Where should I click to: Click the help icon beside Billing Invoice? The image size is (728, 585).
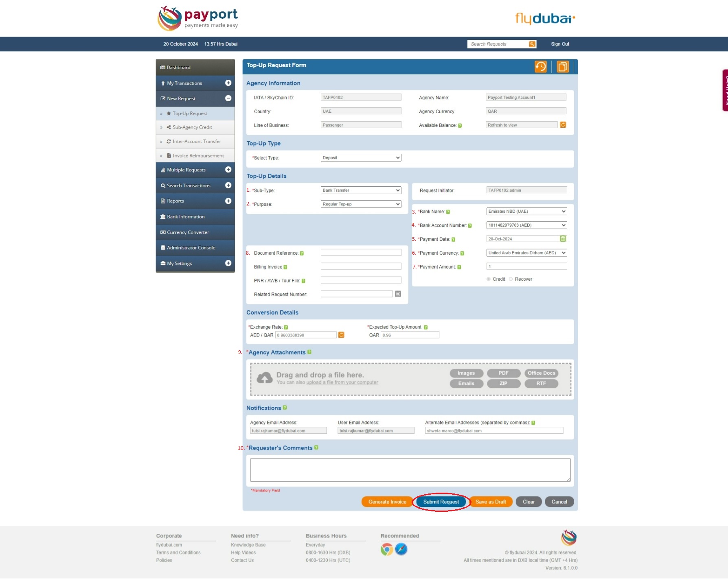(285, 267)
